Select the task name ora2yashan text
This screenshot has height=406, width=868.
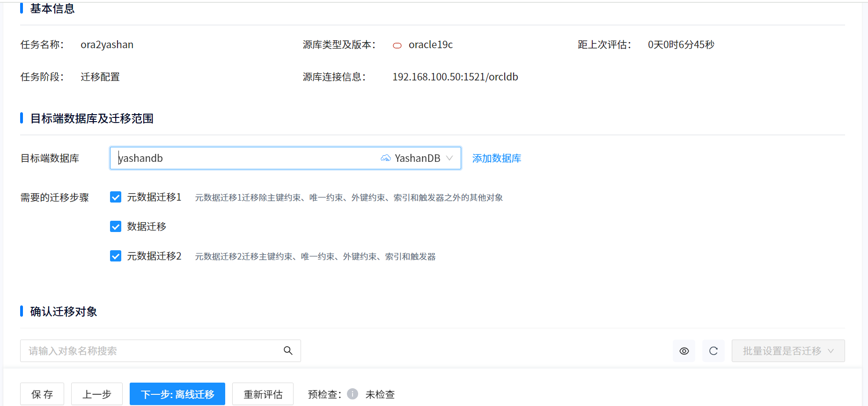[107, 44]
